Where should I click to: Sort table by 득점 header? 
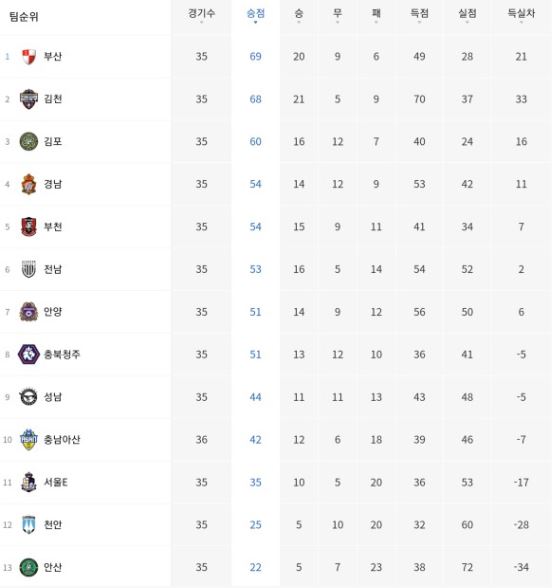tap(419, 14)
